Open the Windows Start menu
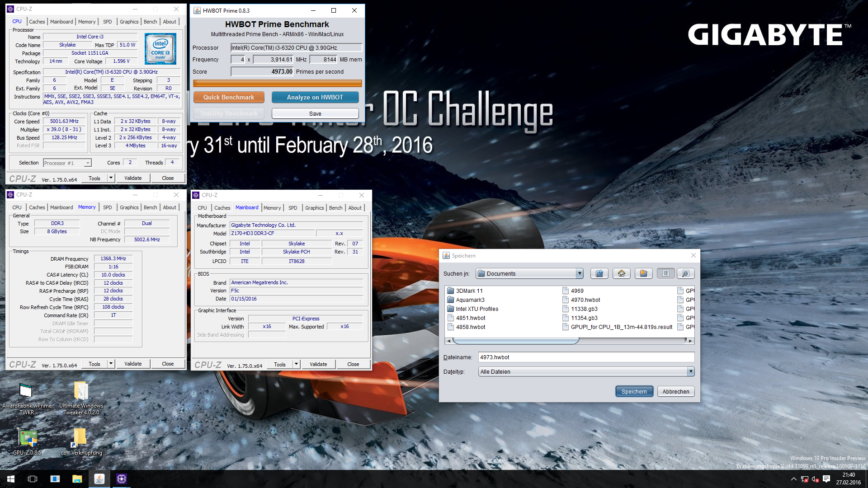 click(x=11, y=479)
